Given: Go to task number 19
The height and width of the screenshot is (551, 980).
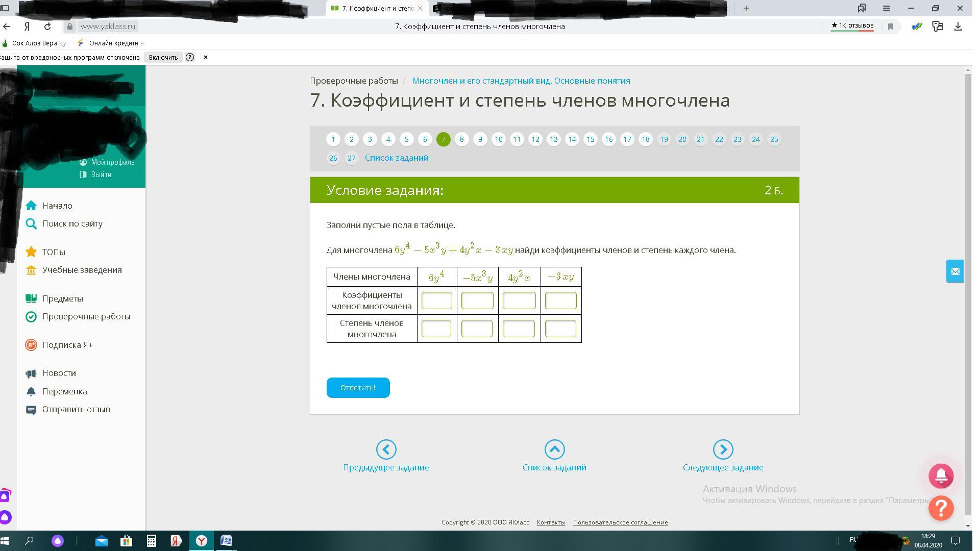Looking at the screenshot, I should coord(664,139).
